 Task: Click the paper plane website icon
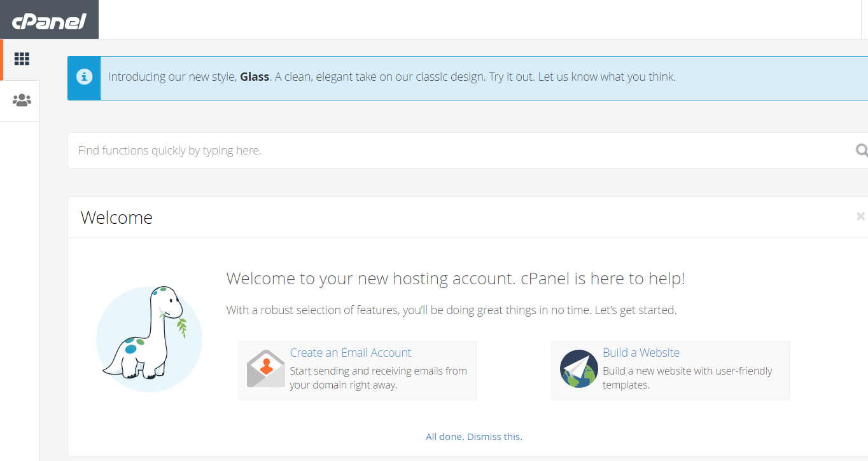pos(578,369)
